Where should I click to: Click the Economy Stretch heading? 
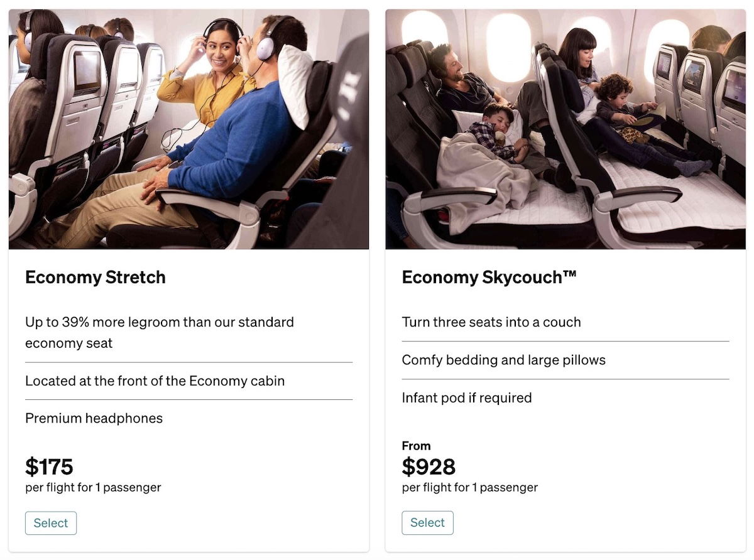click(96, 277)
